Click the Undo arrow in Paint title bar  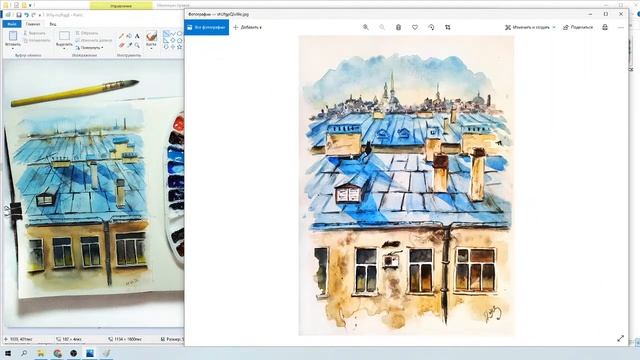[x=27, y=15]
